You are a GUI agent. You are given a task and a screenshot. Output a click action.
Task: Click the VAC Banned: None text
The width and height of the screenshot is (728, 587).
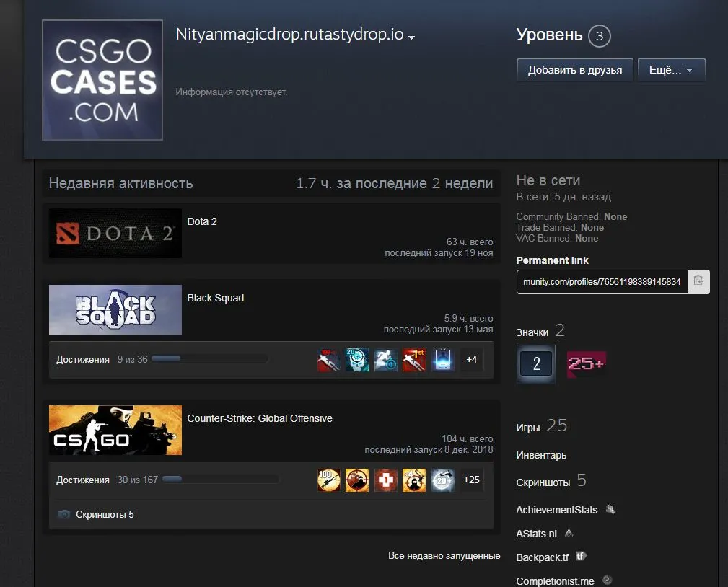click(557, 239)
